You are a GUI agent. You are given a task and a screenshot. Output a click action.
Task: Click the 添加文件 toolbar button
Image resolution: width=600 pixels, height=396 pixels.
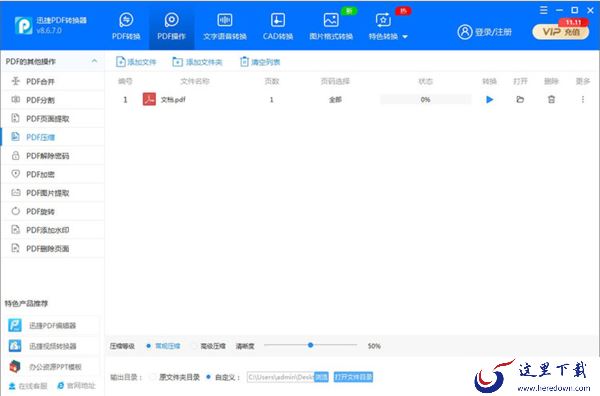click(136, 62)
